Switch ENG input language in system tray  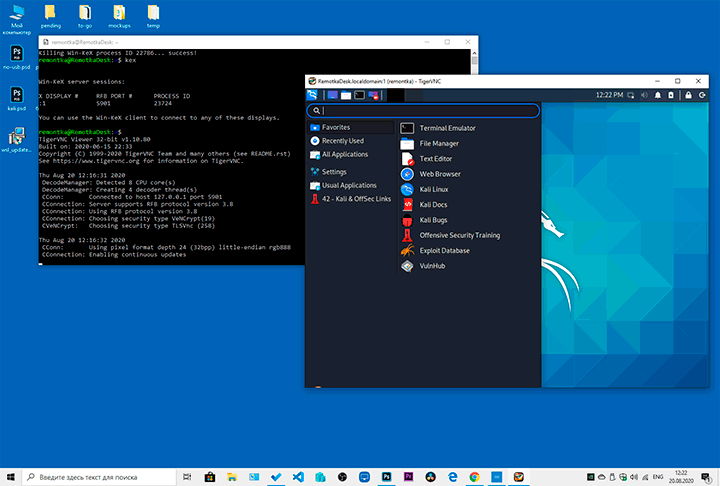658,477
